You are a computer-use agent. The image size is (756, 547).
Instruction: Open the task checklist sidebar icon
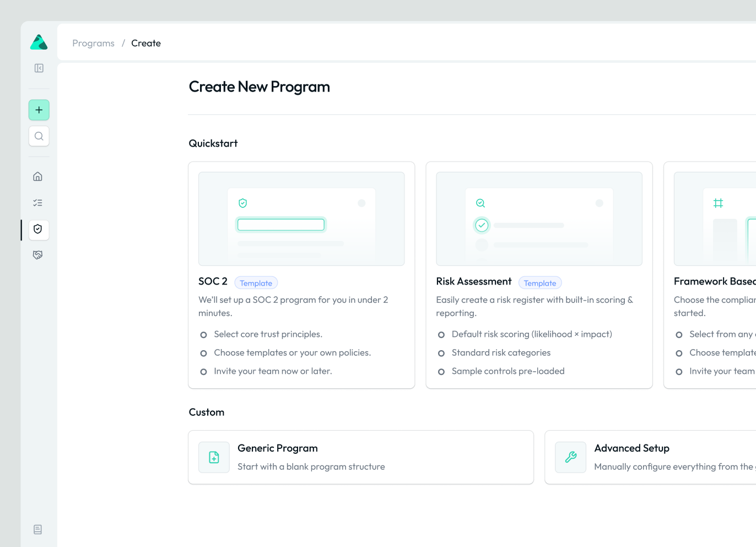37,203
